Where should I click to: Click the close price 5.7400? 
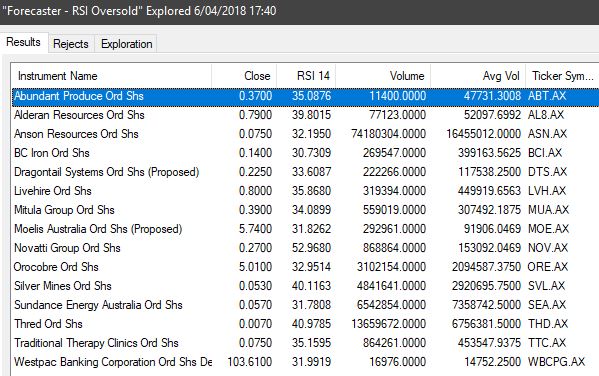pyautogui.click(x=255, y=229)
